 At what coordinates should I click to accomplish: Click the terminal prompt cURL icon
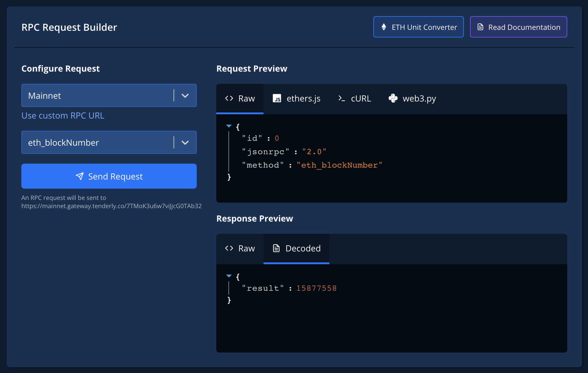pyautogui.click(x=342, y=98)
